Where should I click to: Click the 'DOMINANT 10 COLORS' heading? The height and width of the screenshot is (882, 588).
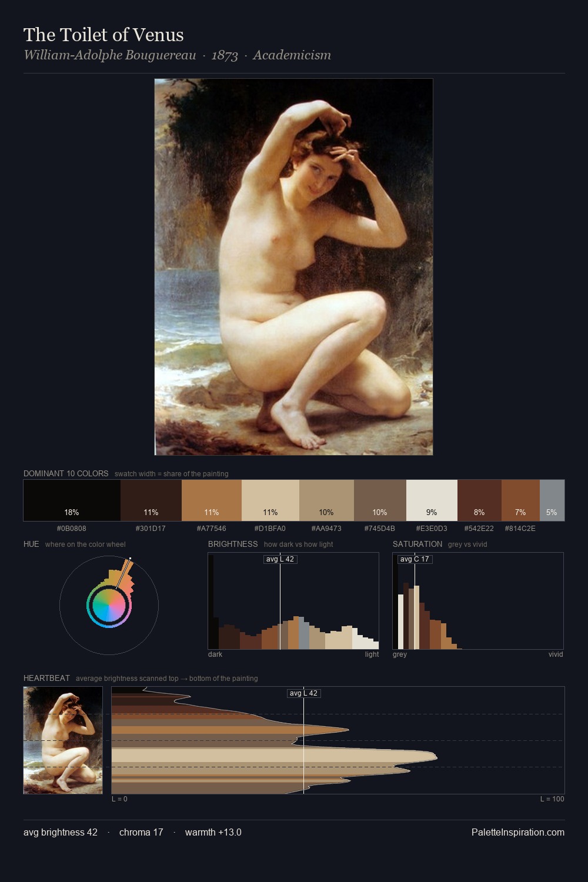click(x=66, y=473)
